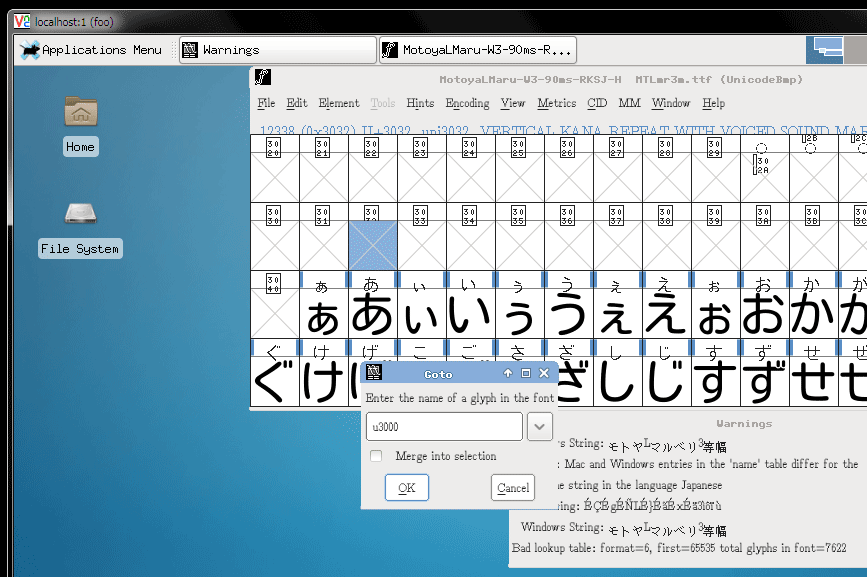Screen dimensions: 867x577
Task: Open the File menu
Action: (x=266, y=103)
